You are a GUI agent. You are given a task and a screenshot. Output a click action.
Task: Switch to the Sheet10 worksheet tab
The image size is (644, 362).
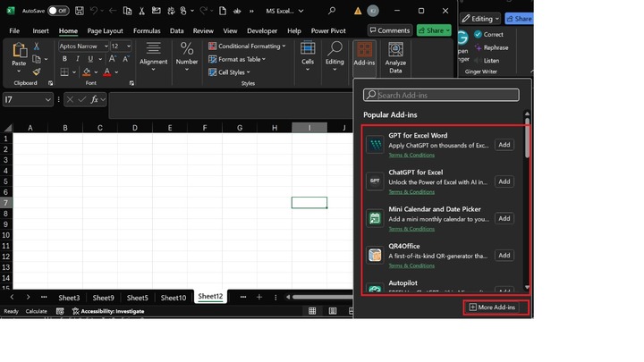tap(173, 298)
